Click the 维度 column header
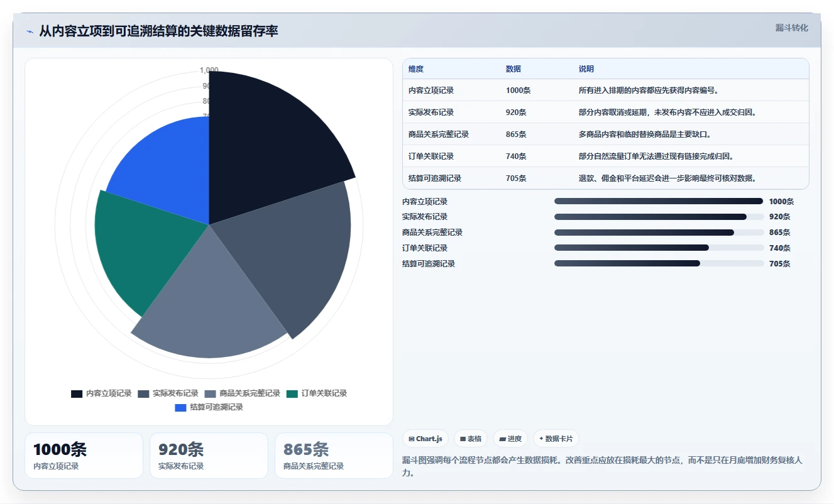This screenshot has width=834, height=504. (x=416, y=69)
